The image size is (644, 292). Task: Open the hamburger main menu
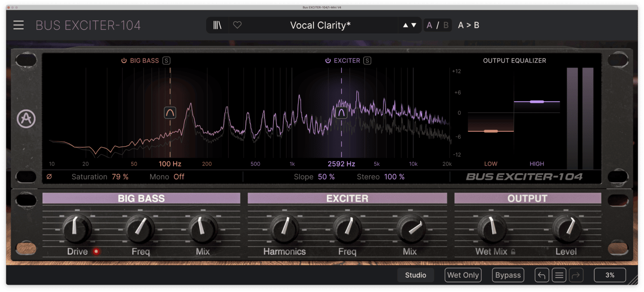click(x=18, y=25)
